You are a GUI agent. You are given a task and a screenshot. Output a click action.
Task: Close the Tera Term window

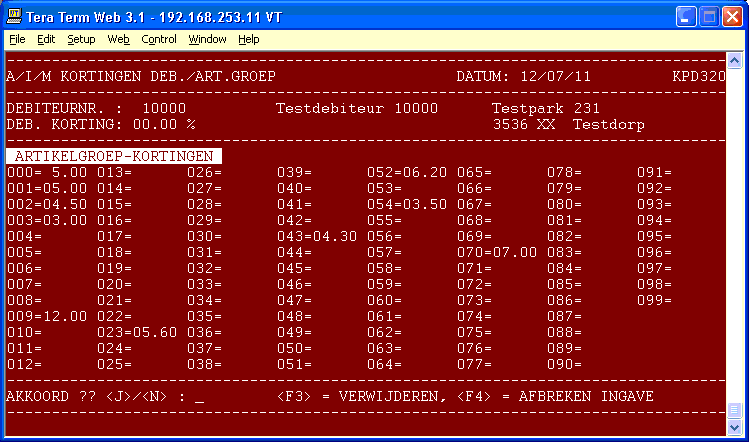(732, 16)
